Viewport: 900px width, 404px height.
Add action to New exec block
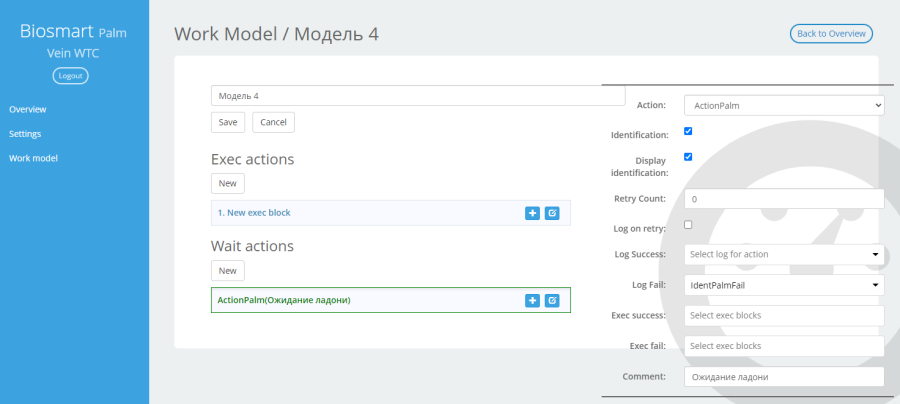coord(533,213)
